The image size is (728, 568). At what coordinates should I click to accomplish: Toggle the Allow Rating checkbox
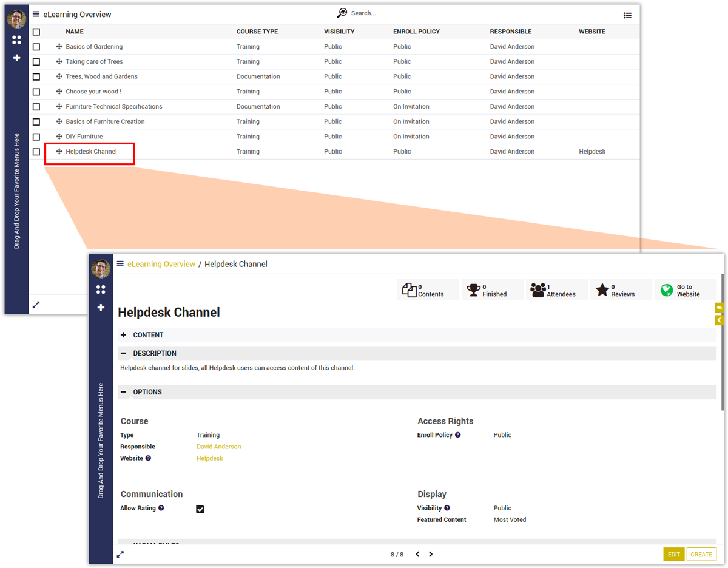200,509
